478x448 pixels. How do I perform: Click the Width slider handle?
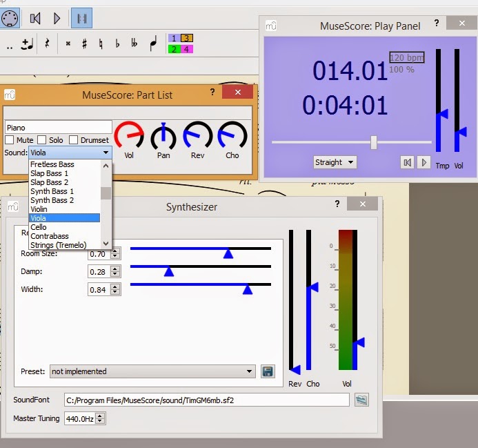pyautogui.click(x=248, y=289)
